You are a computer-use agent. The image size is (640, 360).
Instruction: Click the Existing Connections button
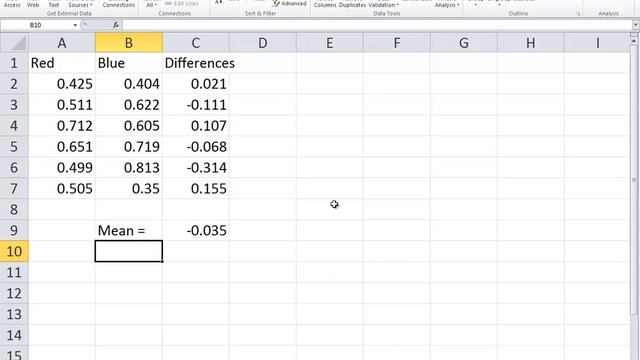(118, 4)
